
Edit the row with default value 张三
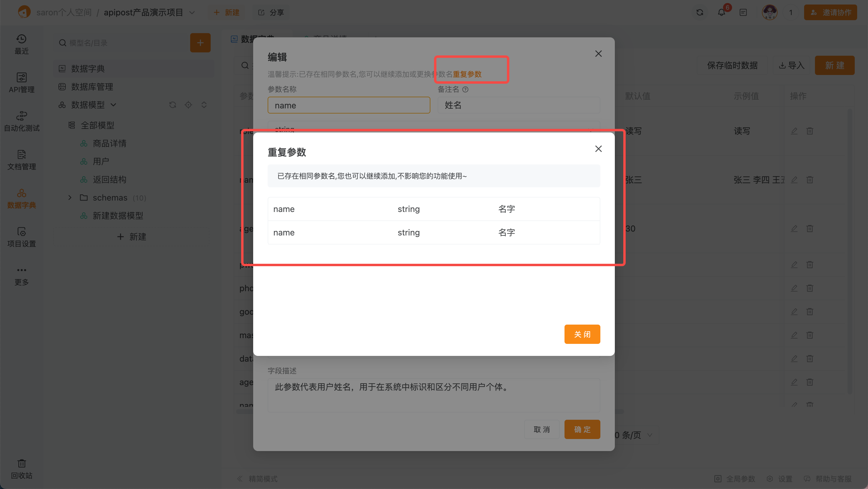point(794,180)
